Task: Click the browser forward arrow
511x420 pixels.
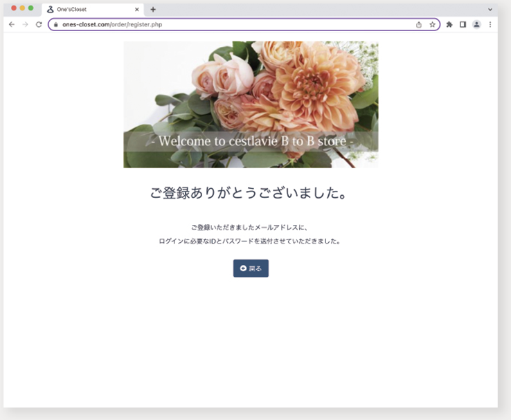Action: [x=25, y=24]
